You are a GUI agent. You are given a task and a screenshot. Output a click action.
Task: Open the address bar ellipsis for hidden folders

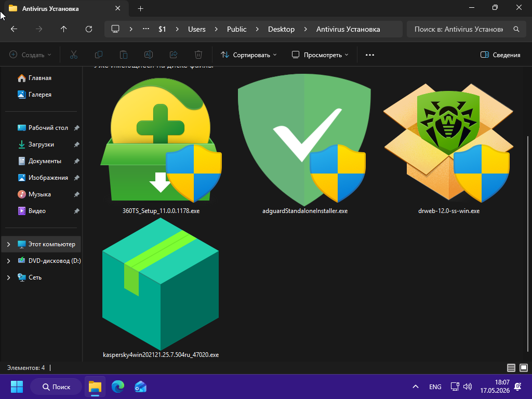[x=146, y=29]
